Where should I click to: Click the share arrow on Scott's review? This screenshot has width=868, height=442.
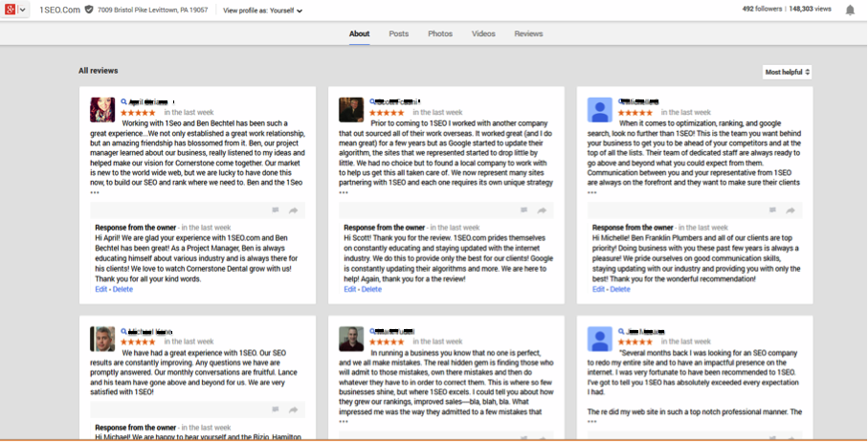click(542, 210)
